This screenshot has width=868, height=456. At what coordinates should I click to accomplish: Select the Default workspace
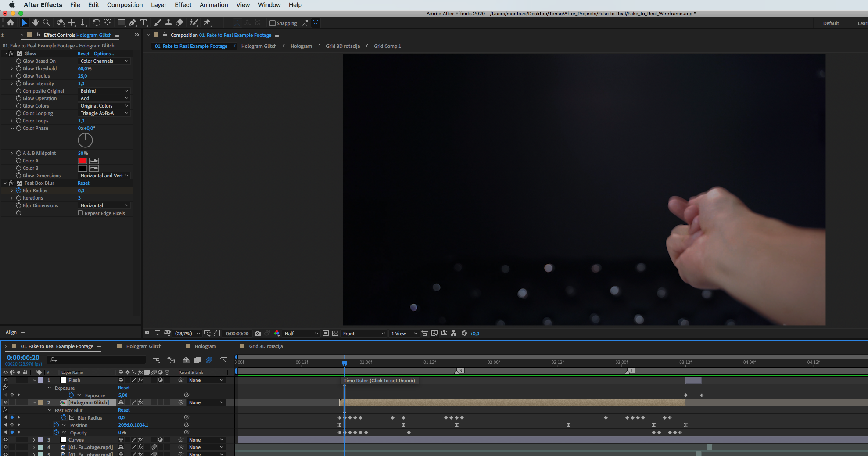coord(831,23)
